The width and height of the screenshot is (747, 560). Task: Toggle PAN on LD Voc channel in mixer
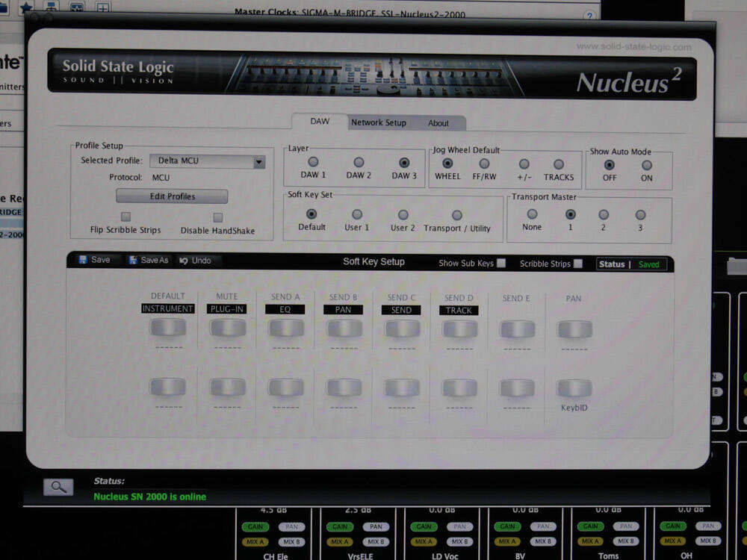tap(459, 526)
